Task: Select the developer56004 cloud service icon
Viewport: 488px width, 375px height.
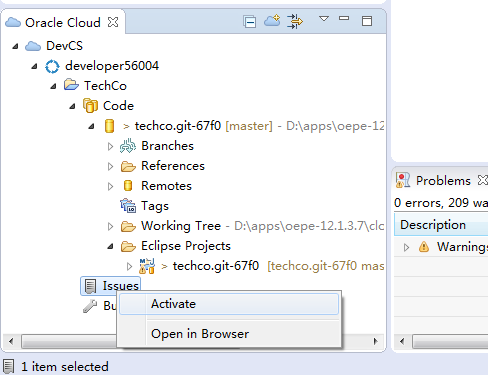Action: click(x=52, y=66)
